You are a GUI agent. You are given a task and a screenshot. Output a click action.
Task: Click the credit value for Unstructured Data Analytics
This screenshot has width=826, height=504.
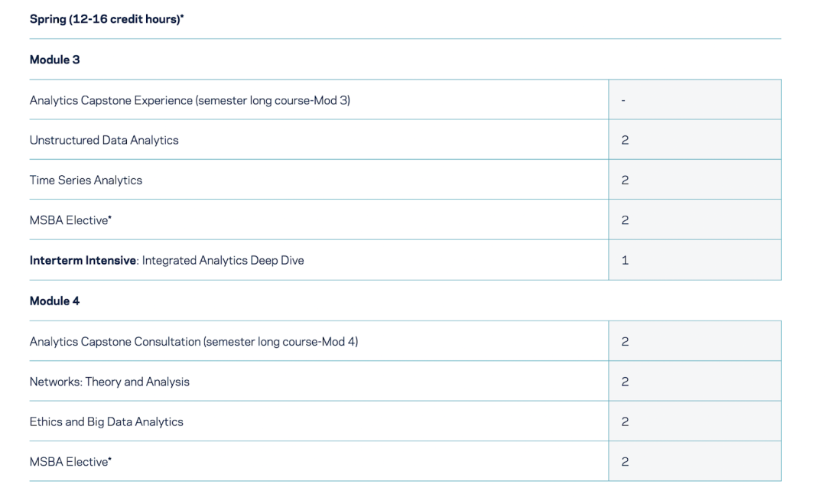pos(625,140)
